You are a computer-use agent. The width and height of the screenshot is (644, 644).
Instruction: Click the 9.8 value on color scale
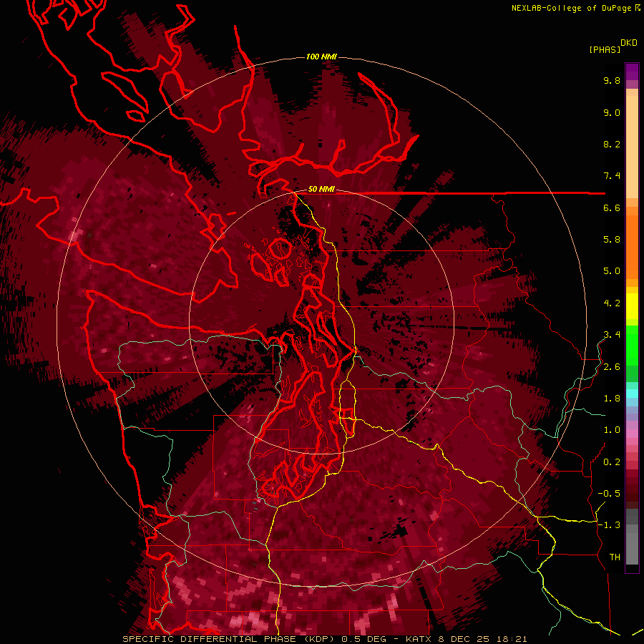coord(612,80)
